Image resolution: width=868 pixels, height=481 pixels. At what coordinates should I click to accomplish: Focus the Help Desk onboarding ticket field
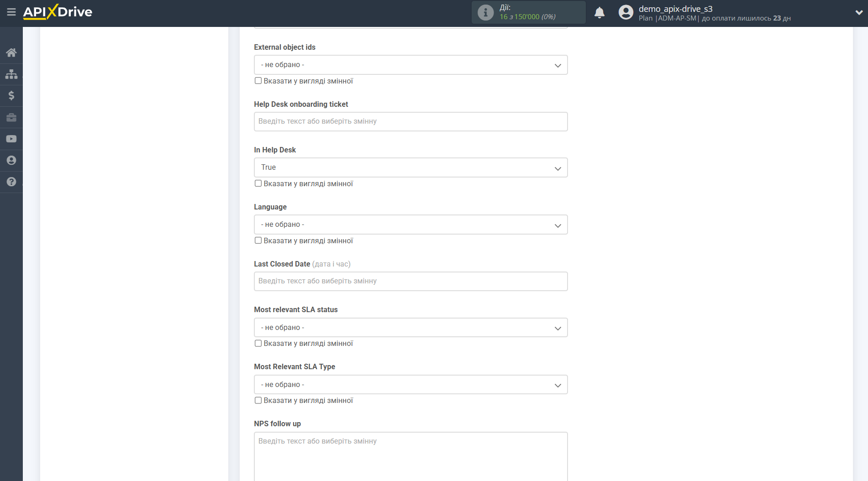410,121
